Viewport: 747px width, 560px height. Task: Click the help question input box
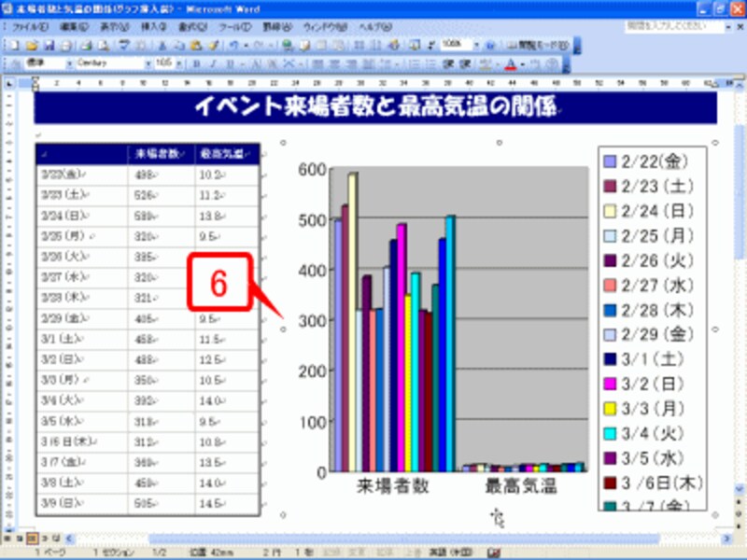coord(673,26)
